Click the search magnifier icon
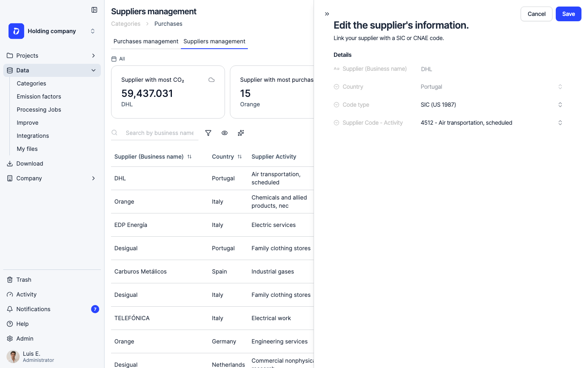This screenshot has height=368, width=588. tap(115, 133)
